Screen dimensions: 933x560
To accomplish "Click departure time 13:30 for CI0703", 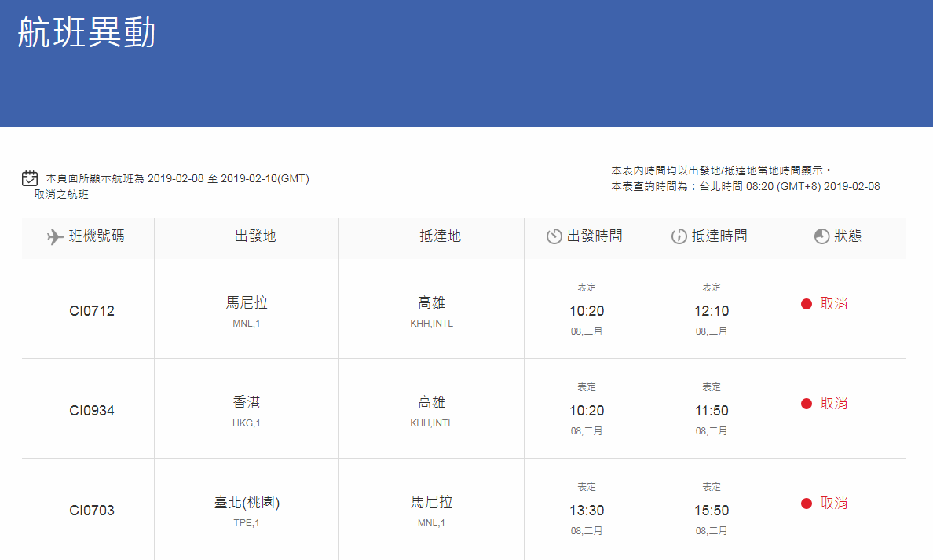I will [587, 510].
